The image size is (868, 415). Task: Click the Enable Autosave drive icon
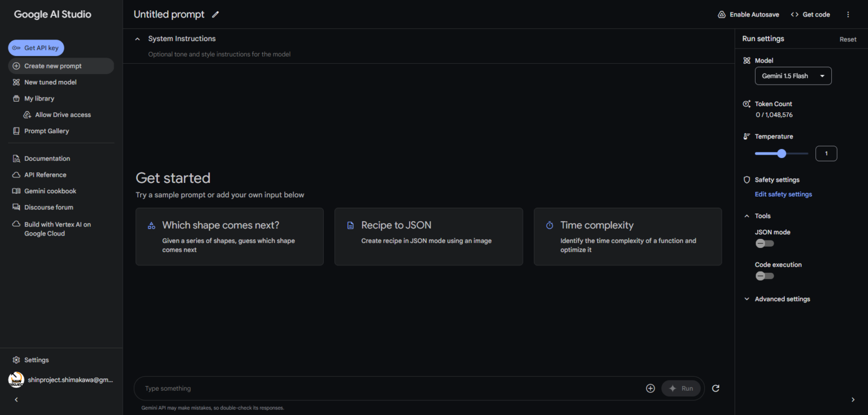(722, 15)
